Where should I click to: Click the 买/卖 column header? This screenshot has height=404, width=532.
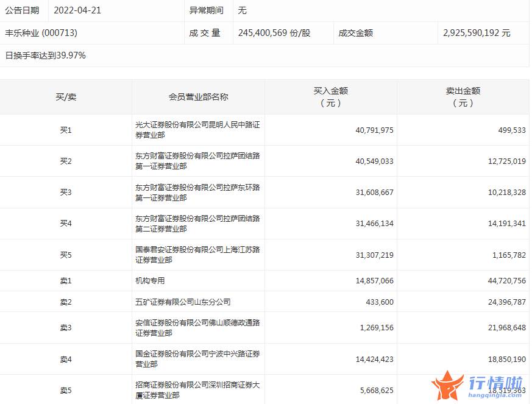click(66, 97)
